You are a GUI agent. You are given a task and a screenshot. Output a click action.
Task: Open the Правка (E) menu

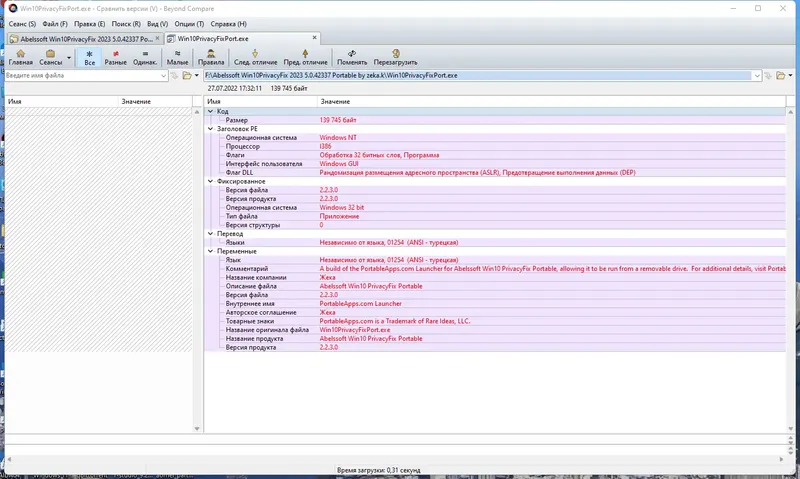tap(89, 24)
